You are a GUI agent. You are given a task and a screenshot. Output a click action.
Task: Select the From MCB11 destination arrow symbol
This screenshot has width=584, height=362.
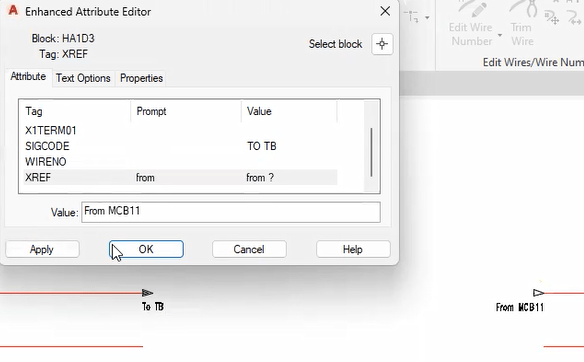coord(539,293)
